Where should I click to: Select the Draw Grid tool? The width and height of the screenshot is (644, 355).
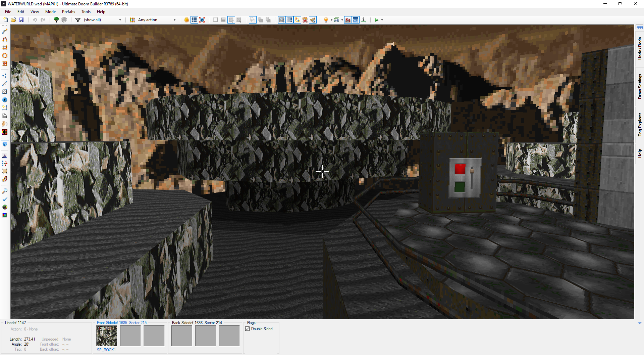[x=5, y=63]
